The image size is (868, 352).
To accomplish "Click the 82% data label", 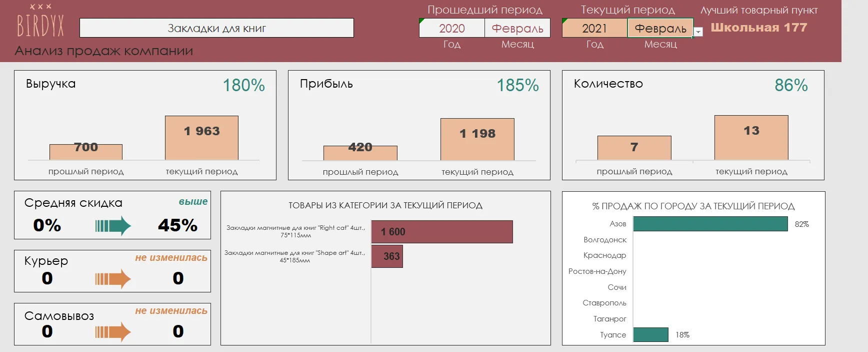I will (802, 224).
